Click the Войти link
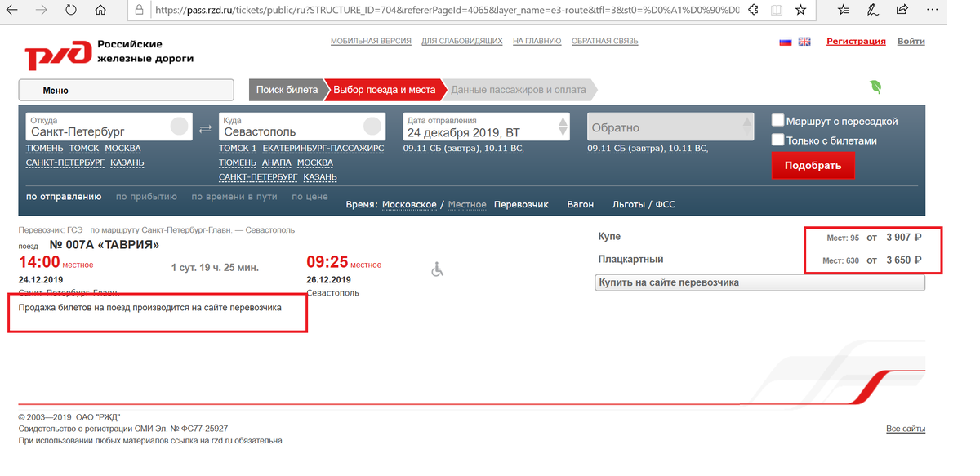 coord(911,42)
